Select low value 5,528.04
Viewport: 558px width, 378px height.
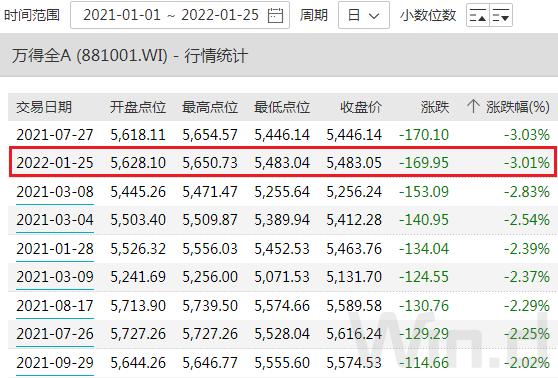coord(282,334)
